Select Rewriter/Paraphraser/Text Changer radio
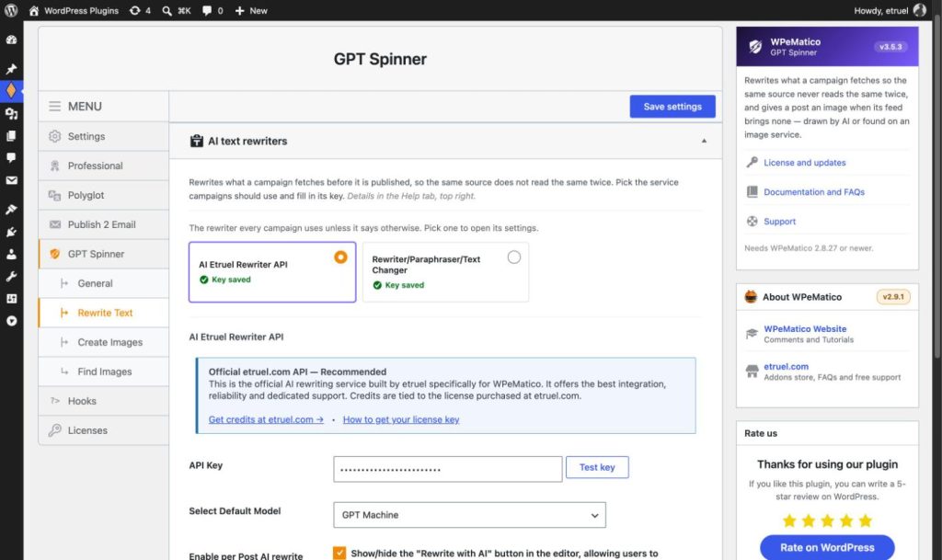The height and width of the screenshot is (560, 942). click(513, 257)
